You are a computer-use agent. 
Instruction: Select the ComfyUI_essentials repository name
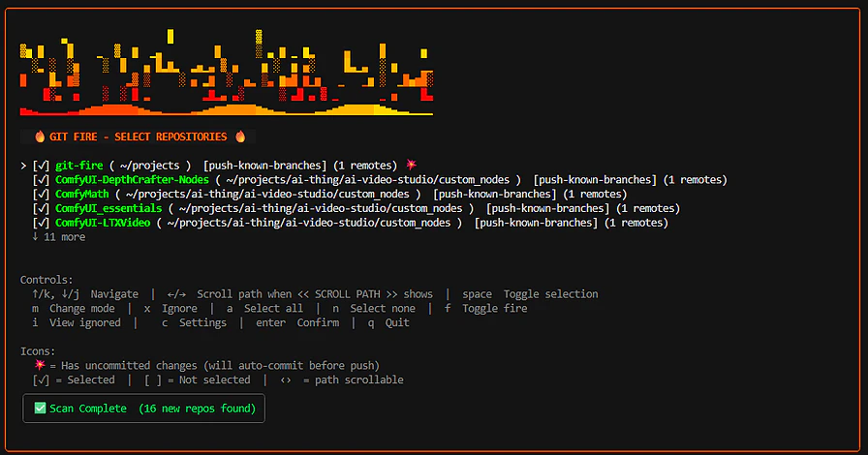pyautogui.click(x=108, y=209)
